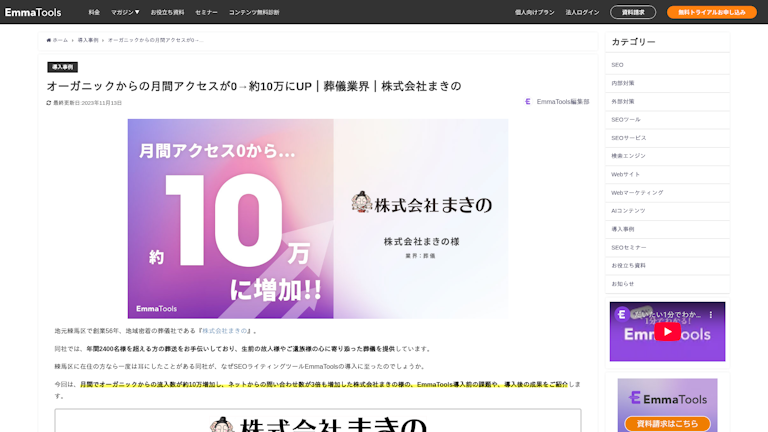The width and height of the screenshot is (768, 432).
Task: Open セミナー menu item
Action: click(x=206, y=12)
